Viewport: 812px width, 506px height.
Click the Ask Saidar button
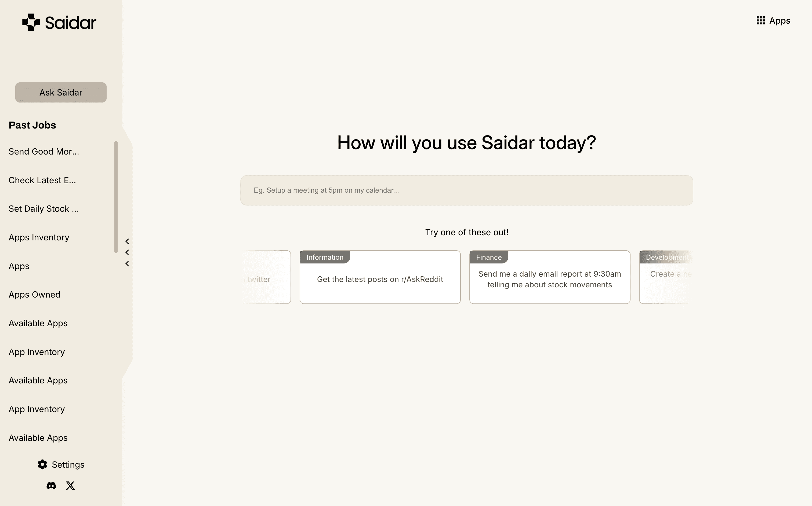pyautogui.click(x=61, y=92)
